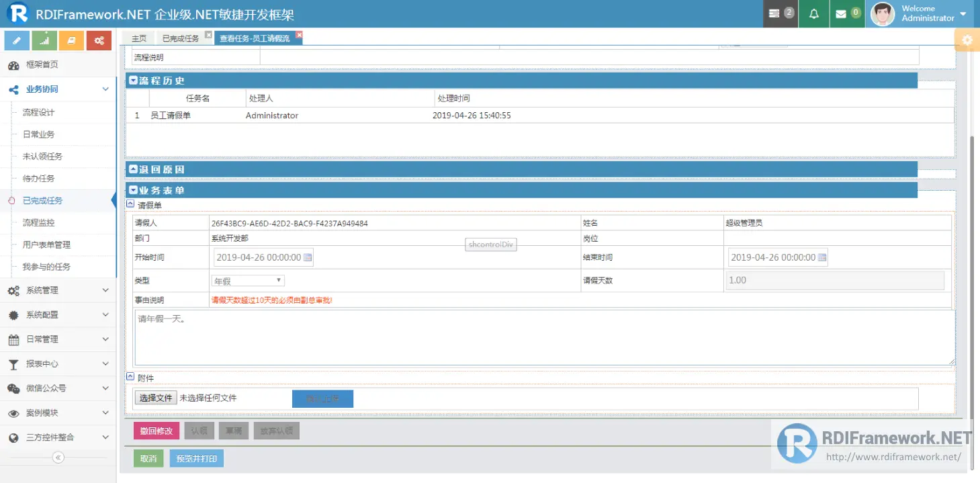Close the 查看任务-员工请假流 tab
Viewport: 980px width, 483px height.
pos(299,35)
